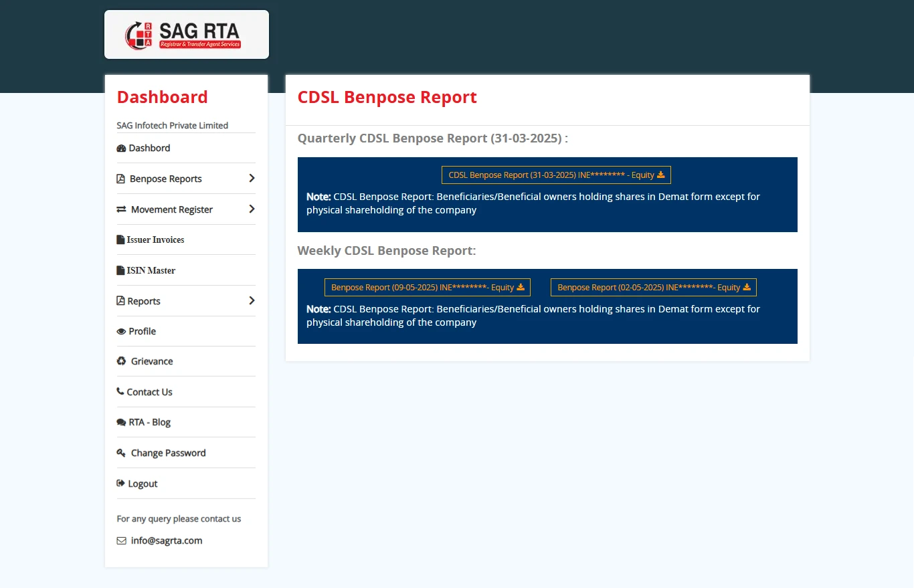914x588 pixels.
Task: Click the Profile eye icon
Action: (x=121, y=332)
